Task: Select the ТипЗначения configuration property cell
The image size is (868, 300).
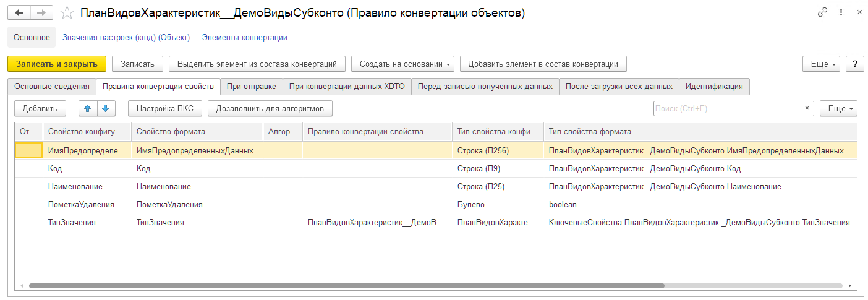Action: [x=87, y=222]
